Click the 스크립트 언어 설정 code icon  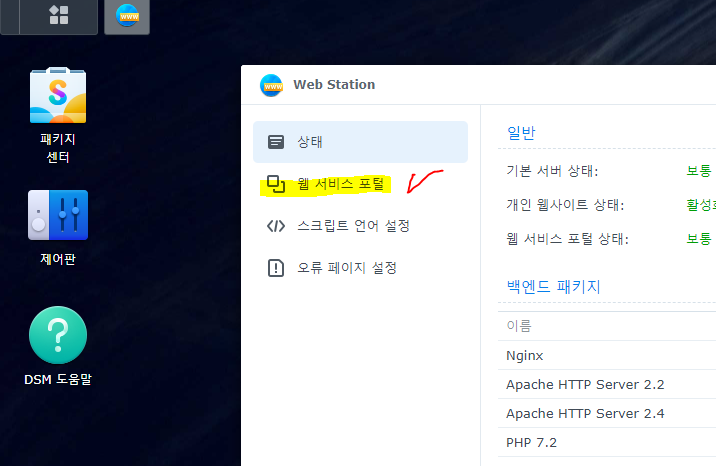(276, 226)
